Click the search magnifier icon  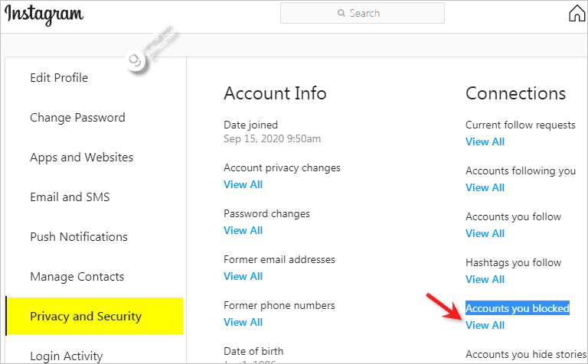coord(341,13)
